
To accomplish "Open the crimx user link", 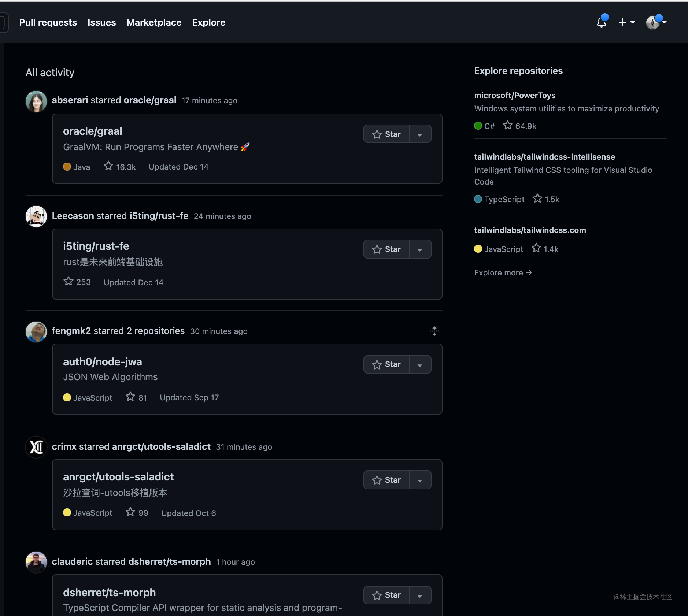I will pos(64,446).
